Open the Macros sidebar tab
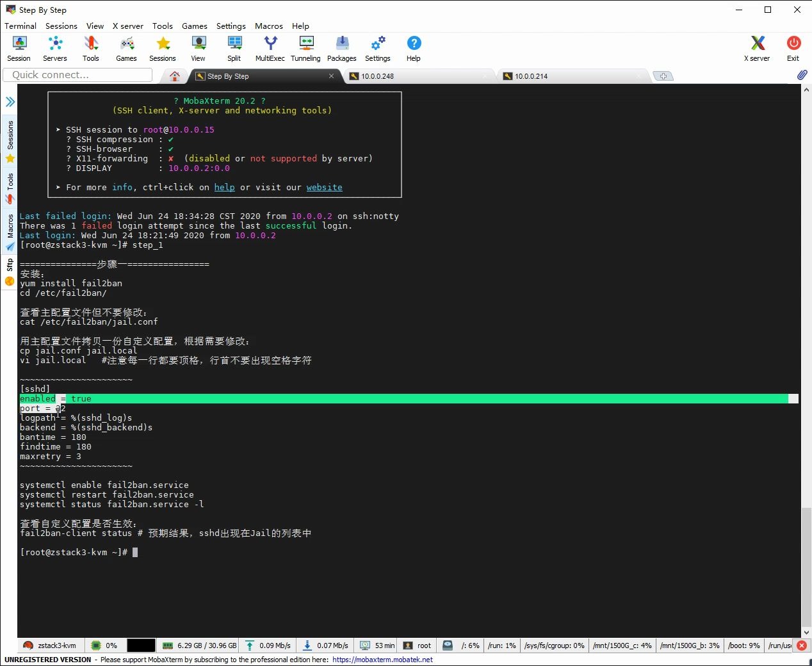The height and width of the screenshot is (666, 812). click(x=10, y=232)
